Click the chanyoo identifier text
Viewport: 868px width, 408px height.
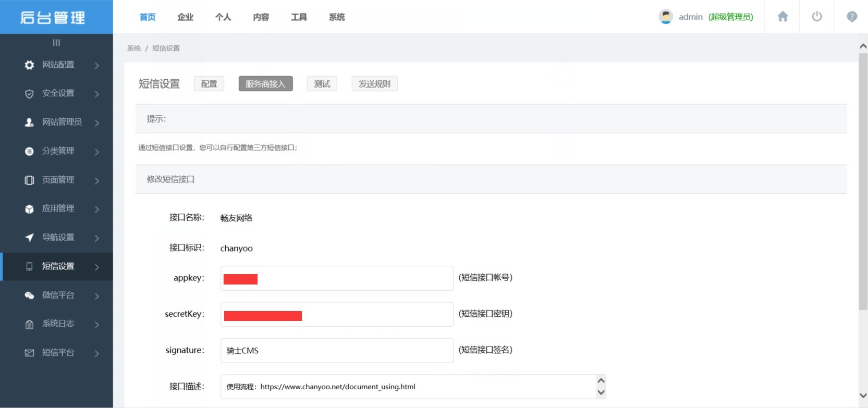tap(236, 249)
